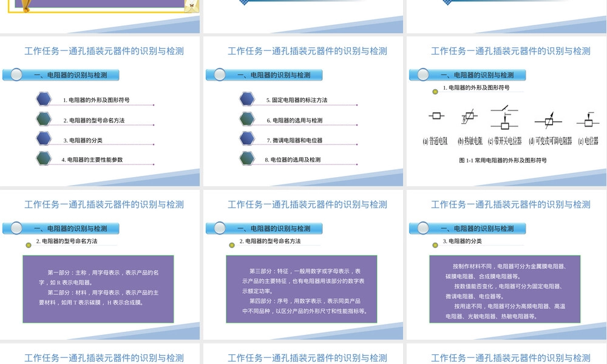Click the thermistor symbol above (b) 热敏电阻
Image resolution: width=607 pixels, height=364 pixels.
(x=469, y=116)
